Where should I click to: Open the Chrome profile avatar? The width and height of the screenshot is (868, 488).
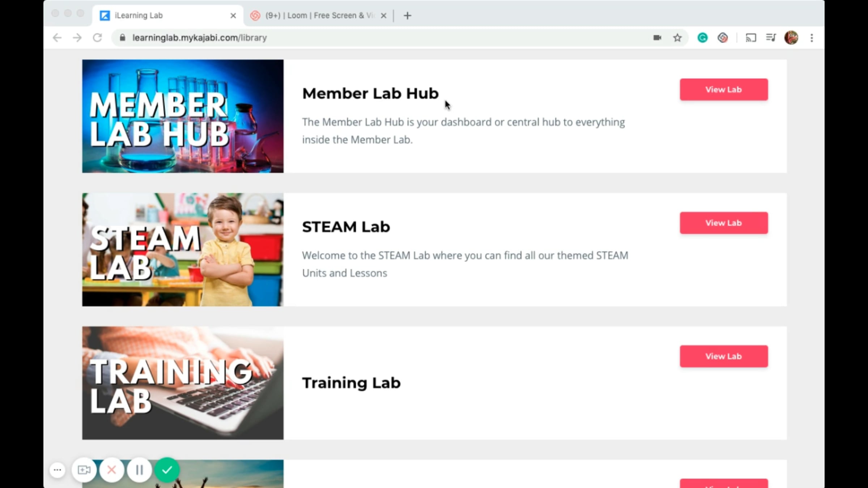click(x=791, y=38)
